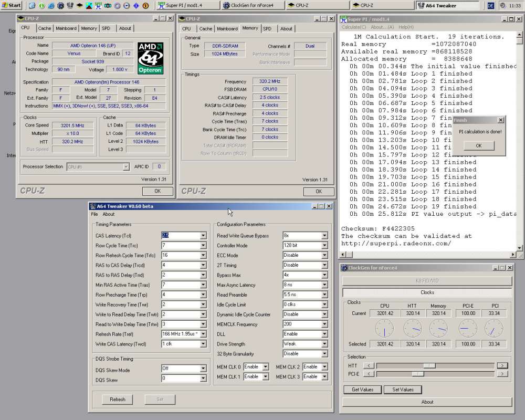Screen dimensions: 525x420
Task: Click the Super PI window title icon
Action: 343,19
